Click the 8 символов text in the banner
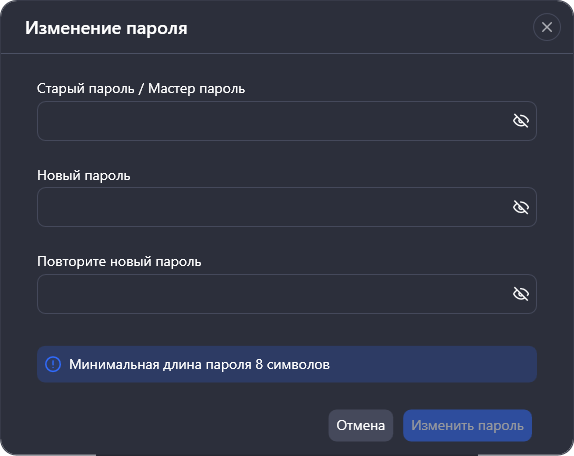Viewport: 574px width, 456px height. pos(292,365)
